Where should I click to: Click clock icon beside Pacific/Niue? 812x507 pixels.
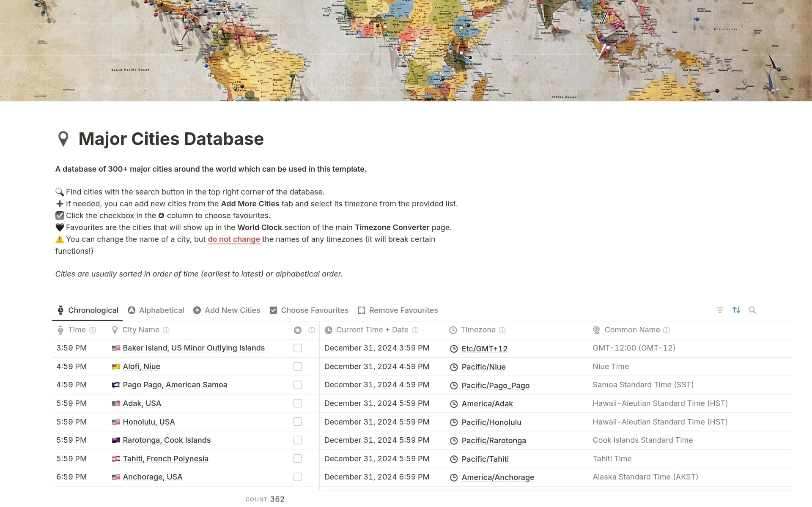[x=454, y=367]
